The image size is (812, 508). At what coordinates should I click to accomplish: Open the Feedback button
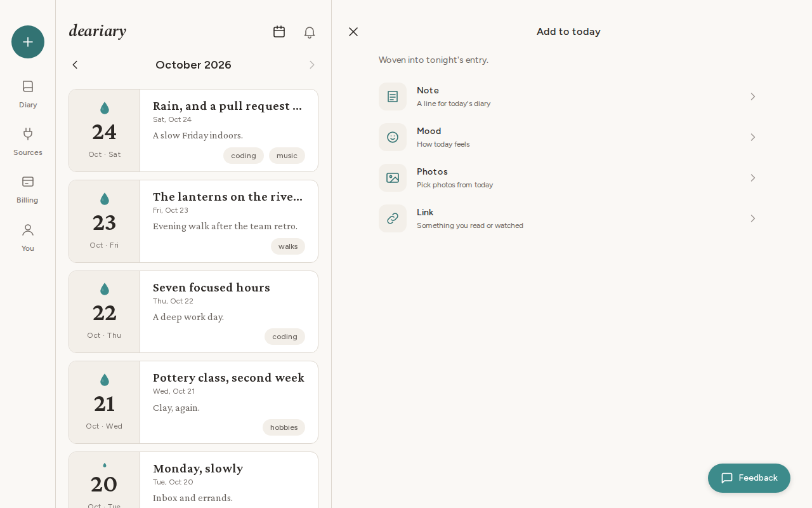pos(749,478)
